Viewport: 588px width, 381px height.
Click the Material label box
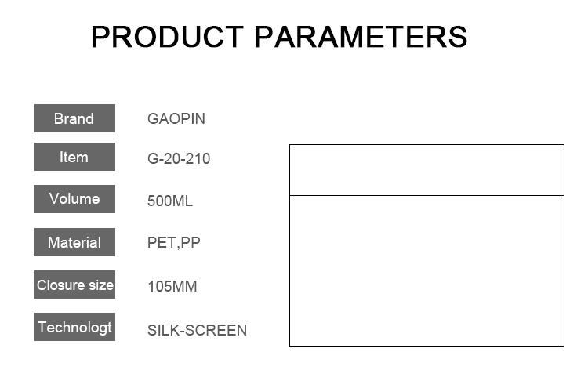74,242
